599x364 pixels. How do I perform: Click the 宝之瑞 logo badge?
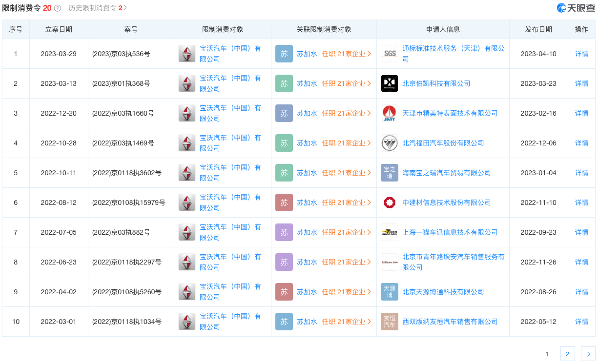click(x=390, y=173)
